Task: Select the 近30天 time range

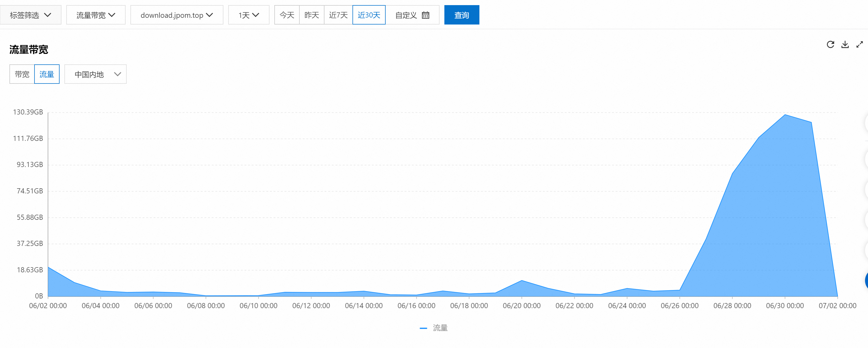Action: click(369, 15)
